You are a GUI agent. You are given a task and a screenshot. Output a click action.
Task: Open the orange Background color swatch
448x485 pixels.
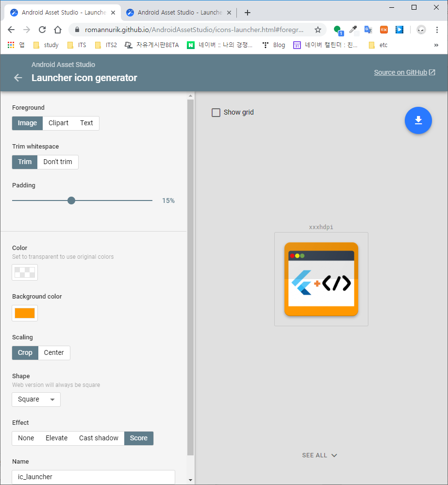point(25,313)
